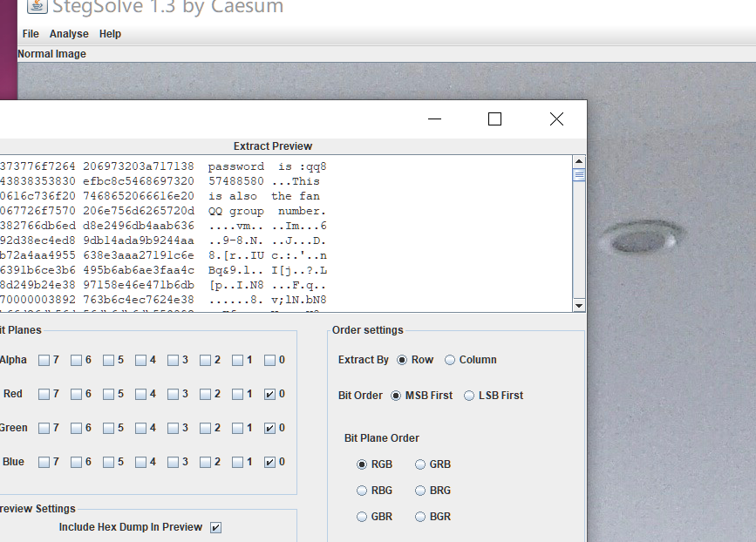The height and width of the screenshot is (542, 756).
Task: Check the Green bit plane 4 checkbox
Action: [140, 428]
